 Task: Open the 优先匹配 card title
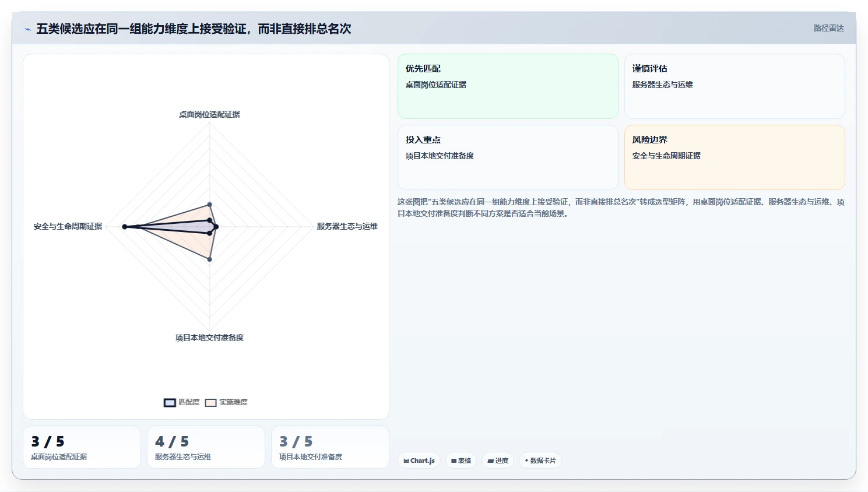[x=423, y=68]
